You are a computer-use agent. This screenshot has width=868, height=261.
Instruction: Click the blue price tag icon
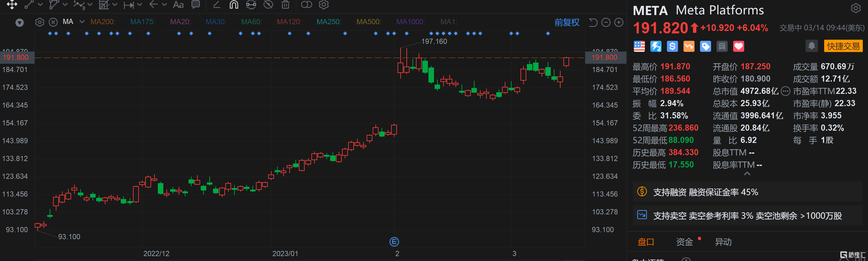pyautogui.click(x=705, y=47)
